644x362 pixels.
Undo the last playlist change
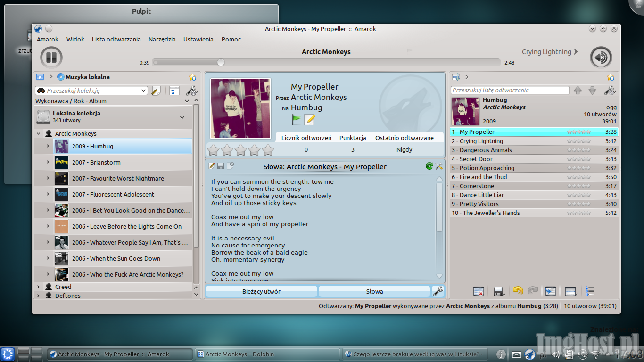coord(518,291)
